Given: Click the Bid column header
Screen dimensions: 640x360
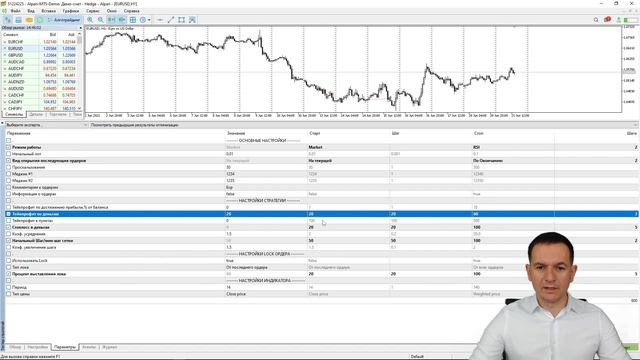Looking at the screenshot, I should (x=53, y=35).
